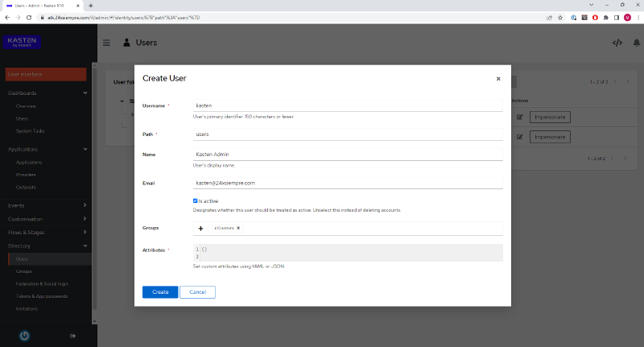
Task: Go back in the browser
Action: pos(7,18)
